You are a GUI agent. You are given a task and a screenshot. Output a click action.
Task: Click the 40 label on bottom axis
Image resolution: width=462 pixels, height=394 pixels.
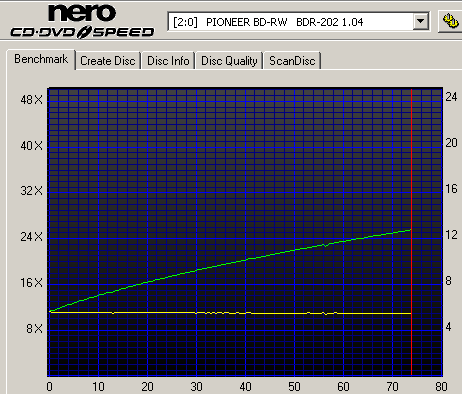tap(245, 387)
